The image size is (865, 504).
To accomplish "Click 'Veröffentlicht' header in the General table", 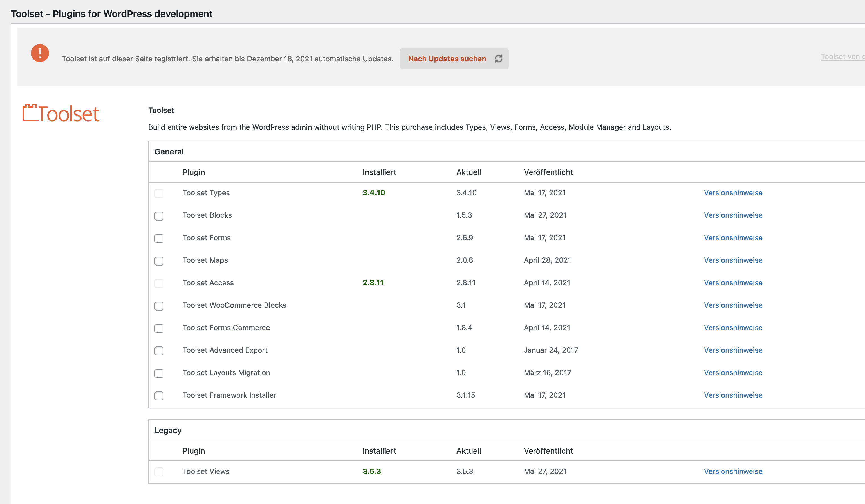I will [x=548, y=172].
